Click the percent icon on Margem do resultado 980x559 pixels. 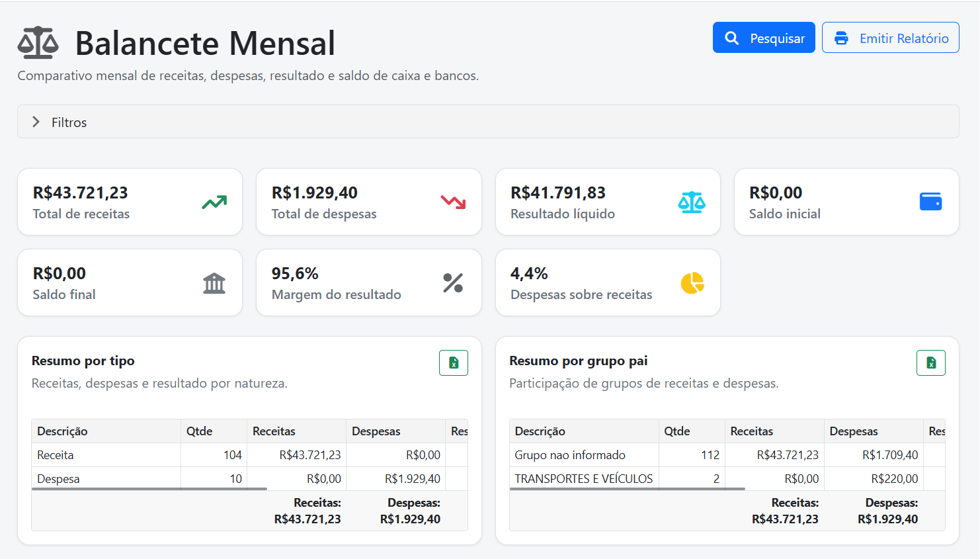[453, 283]
